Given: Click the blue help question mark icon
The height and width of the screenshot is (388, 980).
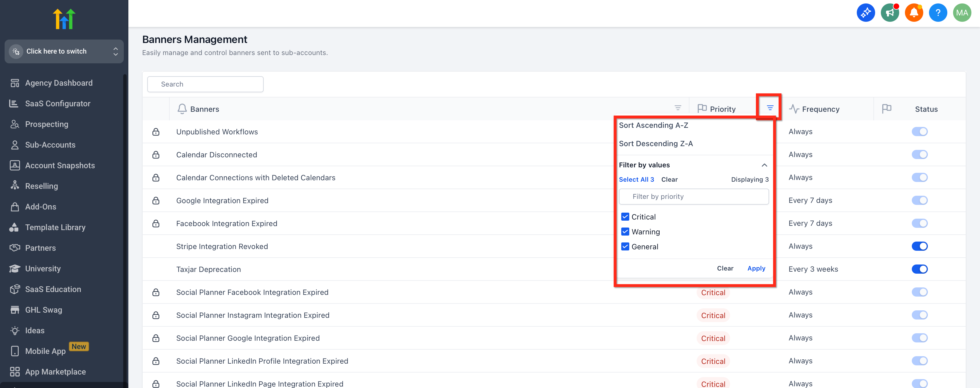Looking at the screenshot, I should 938,13.
